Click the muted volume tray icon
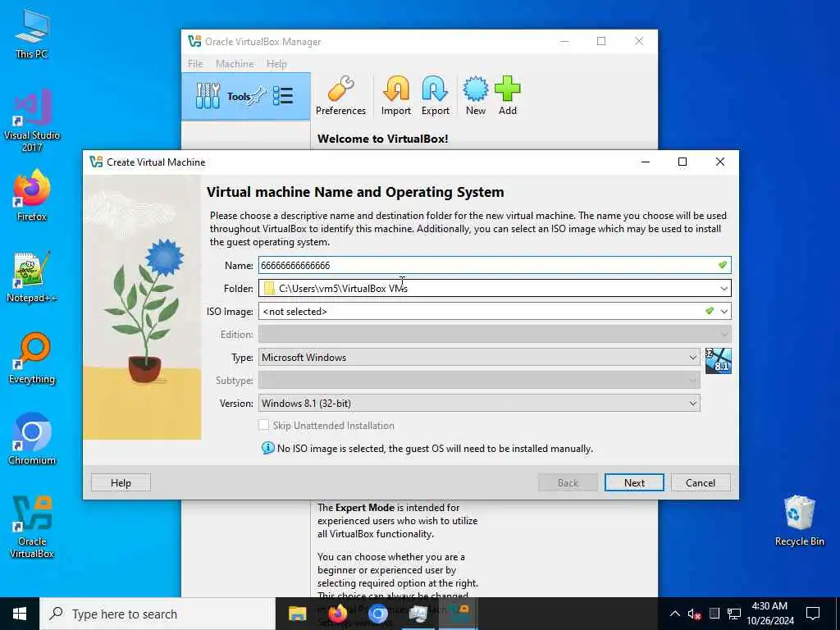 point(694,614)
